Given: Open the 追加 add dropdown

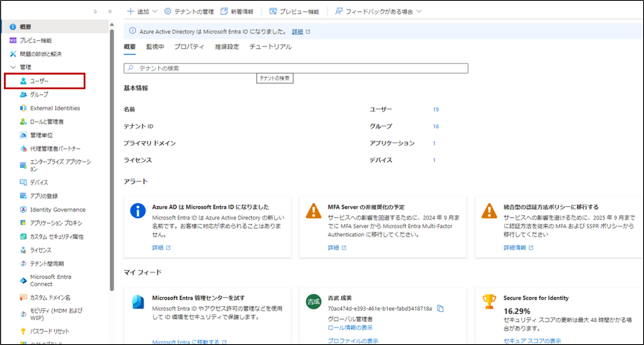Looking at the screenshot, I should pyautogui.click(x=142, y=11).
